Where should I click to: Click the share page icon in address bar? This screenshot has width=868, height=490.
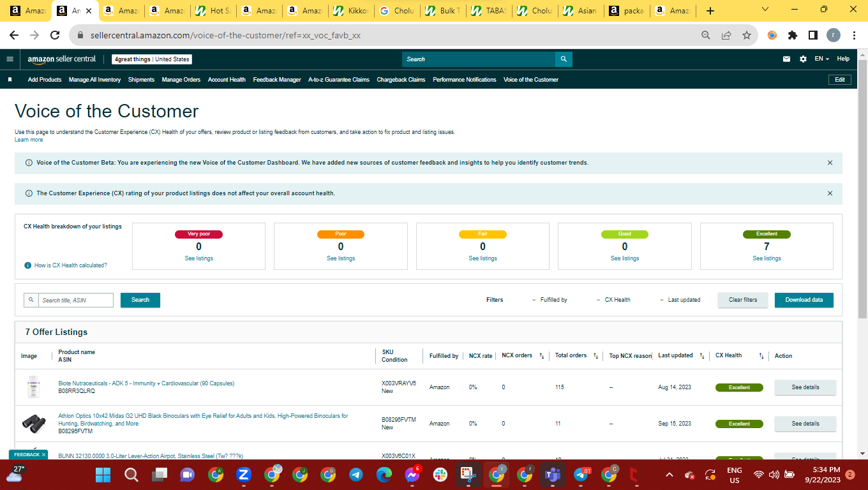pos(726,35)
